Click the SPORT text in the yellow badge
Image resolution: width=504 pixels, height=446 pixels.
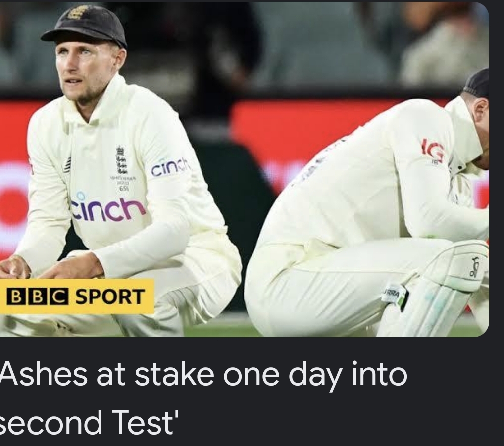point(109,297)
